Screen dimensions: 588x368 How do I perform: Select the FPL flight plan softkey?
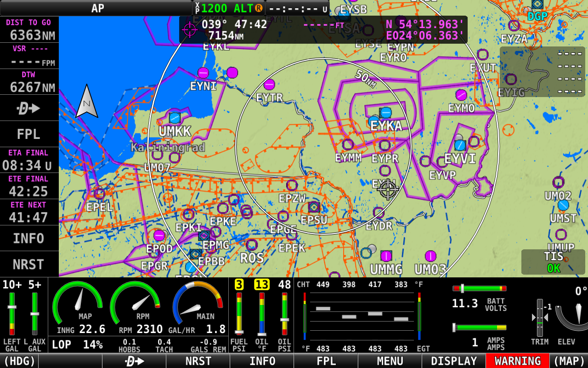pos(326,362)
